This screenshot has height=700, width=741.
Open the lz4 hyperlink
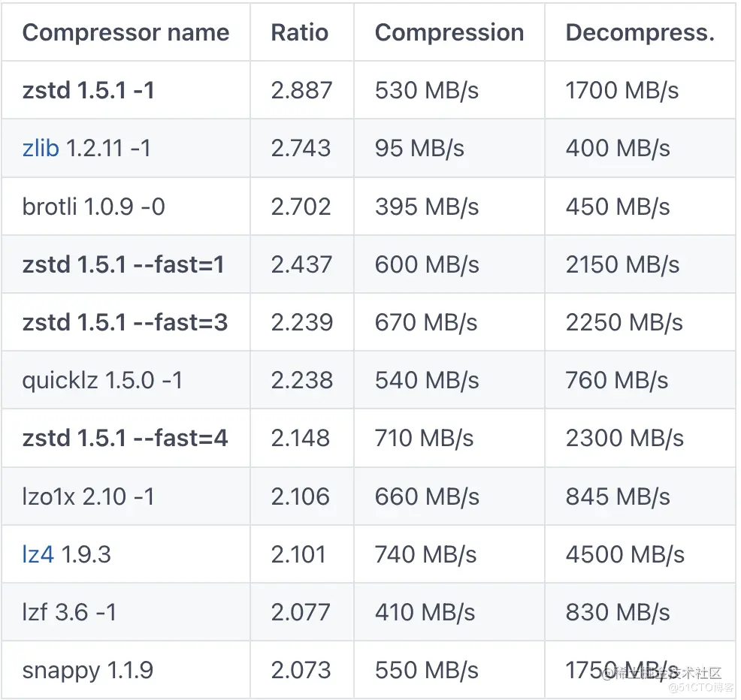[38, 554]
